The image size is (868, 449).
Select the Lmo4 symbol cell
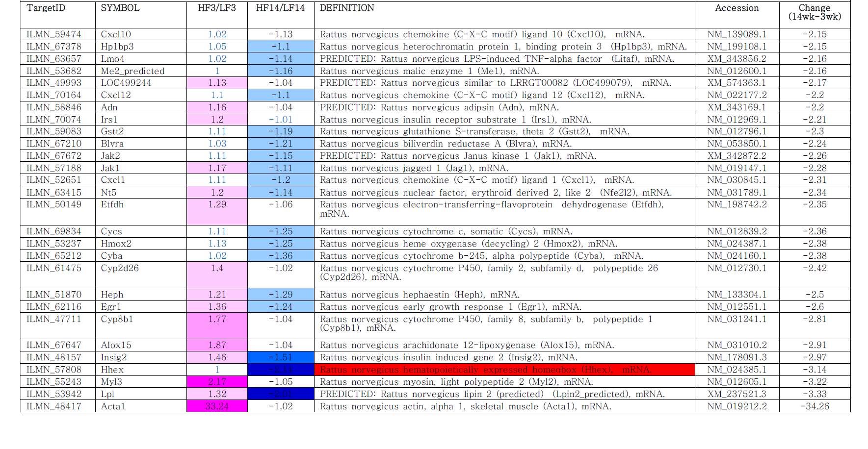[141, 59]
